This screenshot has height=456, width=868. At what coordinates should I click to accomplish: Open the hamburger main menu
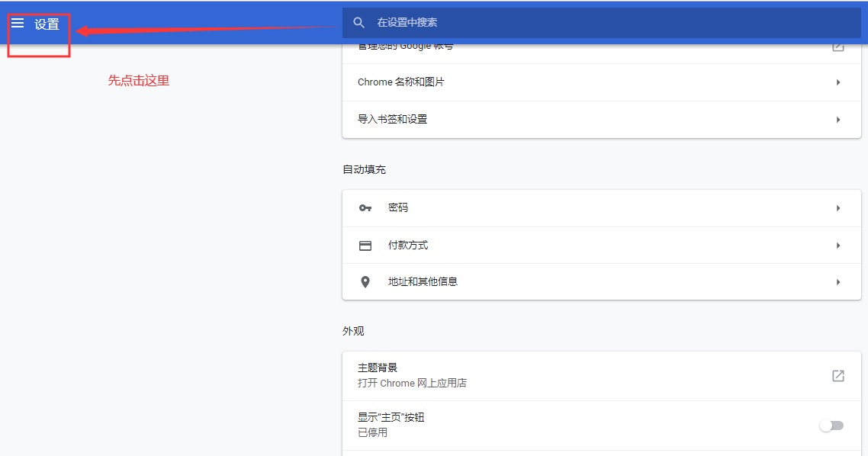tap(18, 23)
